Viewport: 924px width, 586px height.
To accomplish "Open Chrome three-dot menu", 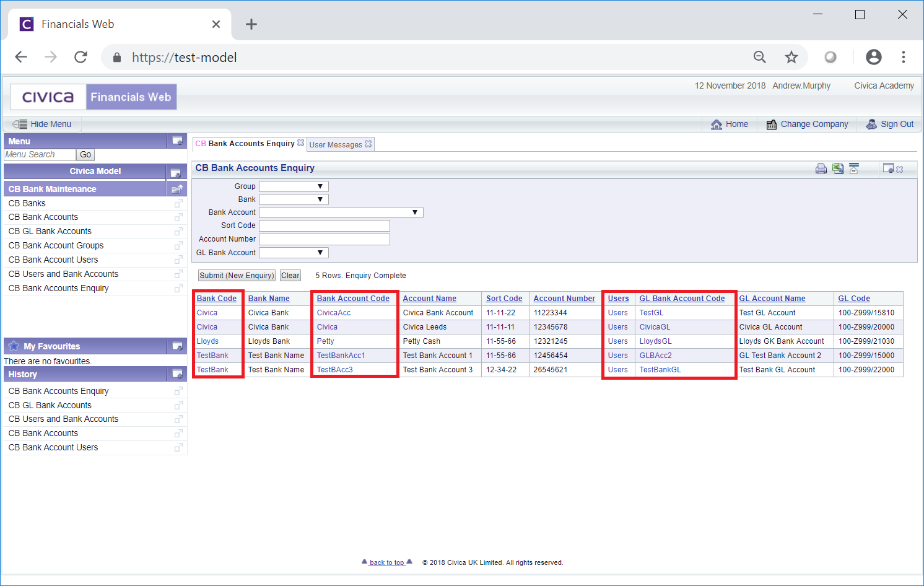I will 904,57.
